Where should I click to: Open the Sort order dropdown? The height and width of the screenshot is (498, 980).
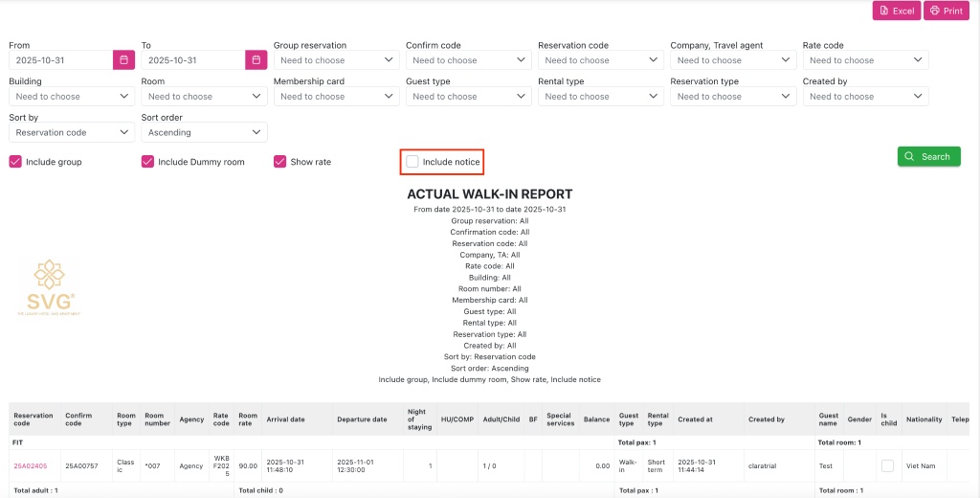(204, 132)
